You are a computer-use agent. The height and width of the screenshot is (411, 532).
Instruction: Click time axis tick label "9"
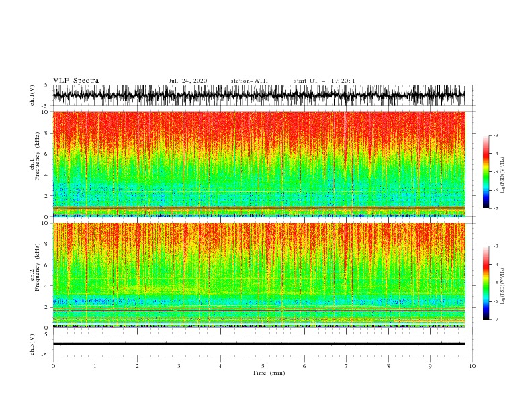point(430,366)
